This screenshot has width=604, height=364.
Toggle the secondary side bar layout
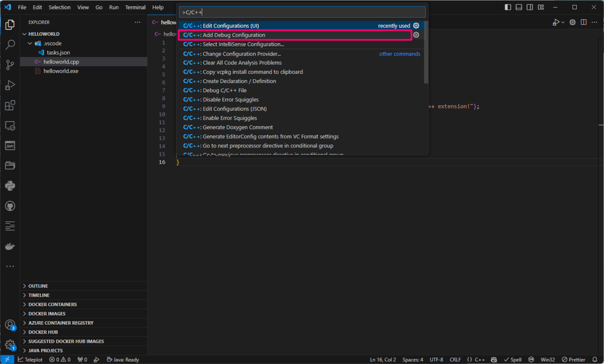(x=530, y=8)
